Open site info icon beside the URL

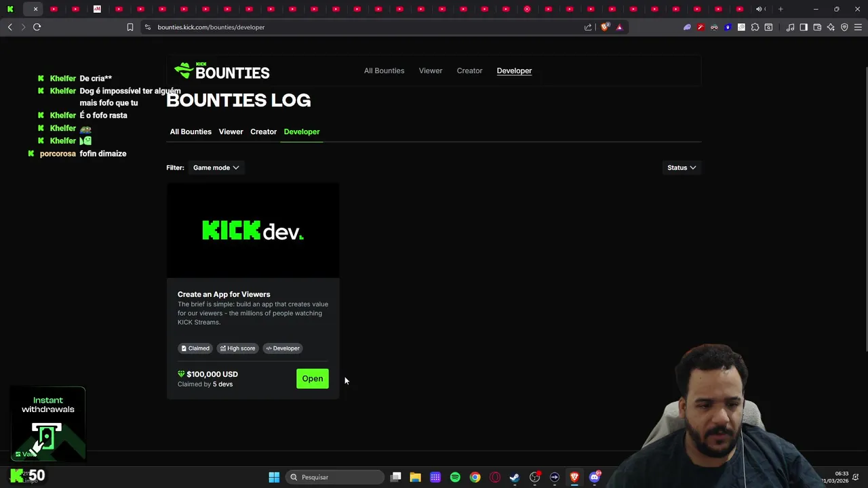coord(148,27)
